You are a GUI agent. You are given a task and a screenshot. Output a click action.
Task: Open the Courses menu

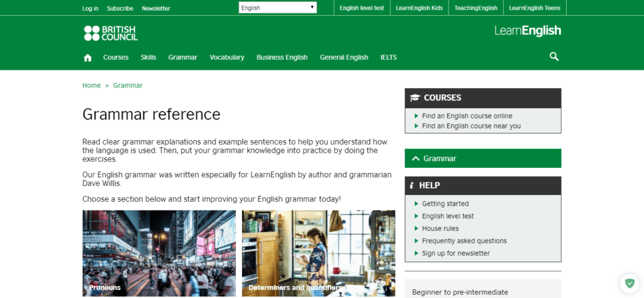point(116,57)
